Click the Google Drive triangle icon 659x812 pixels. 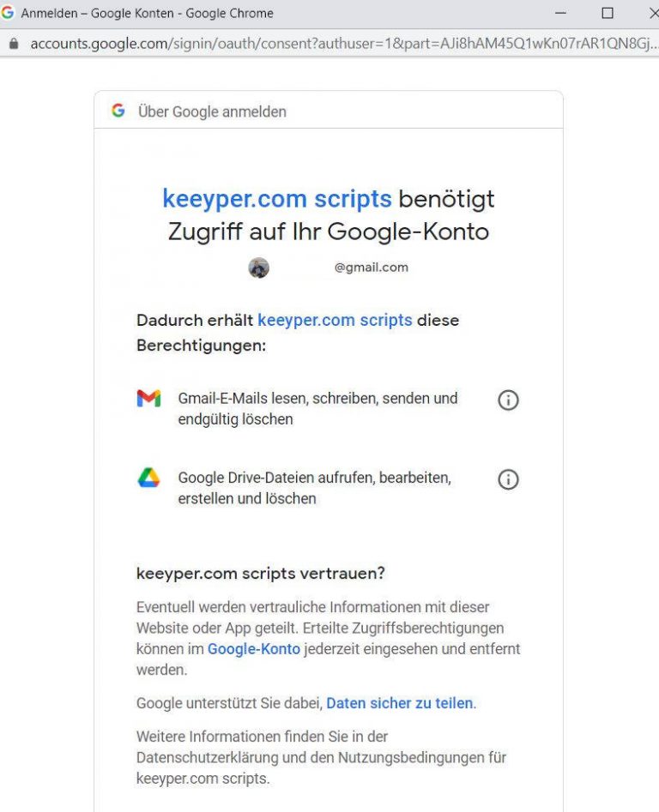[x=148, y=478]
